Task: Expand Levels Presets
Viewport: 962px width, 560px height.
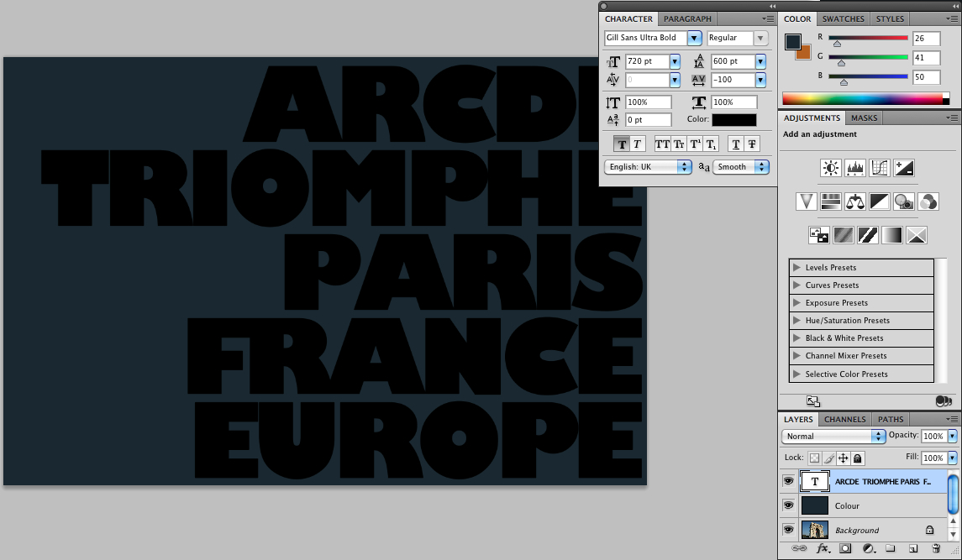Action: tap(796, 268)
